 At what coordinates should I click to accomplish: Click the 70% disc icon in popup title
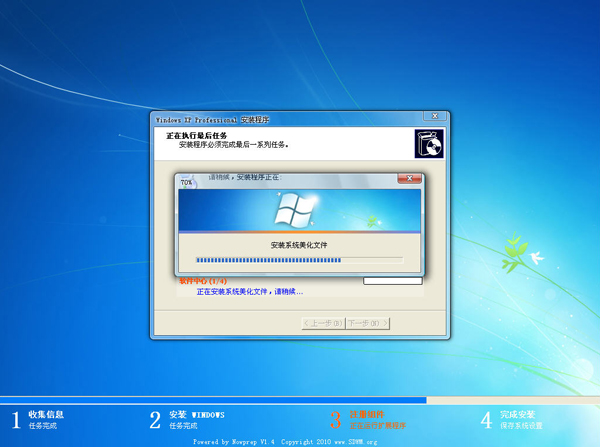click(188, 183)
